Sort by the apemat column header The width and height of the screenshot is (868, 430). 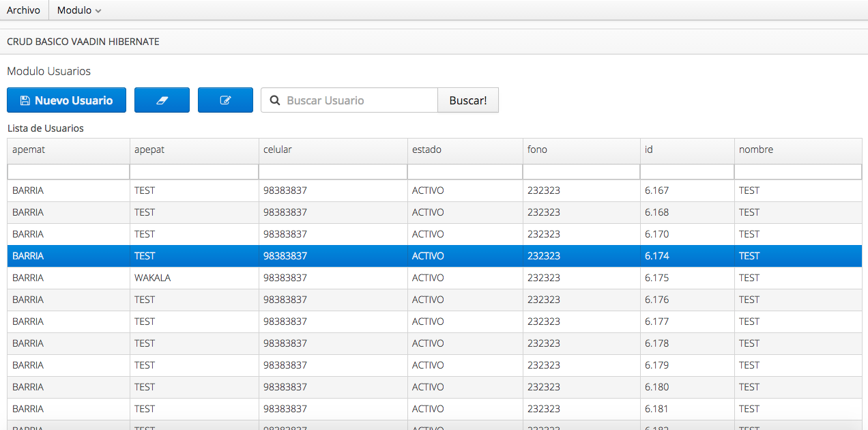click(68, 149)
